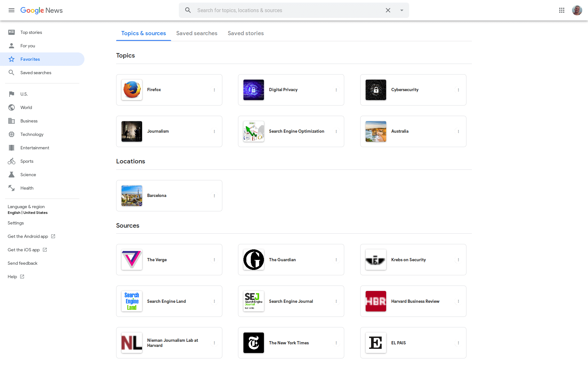Open more options for The Guardian

(x=336, y=260)
